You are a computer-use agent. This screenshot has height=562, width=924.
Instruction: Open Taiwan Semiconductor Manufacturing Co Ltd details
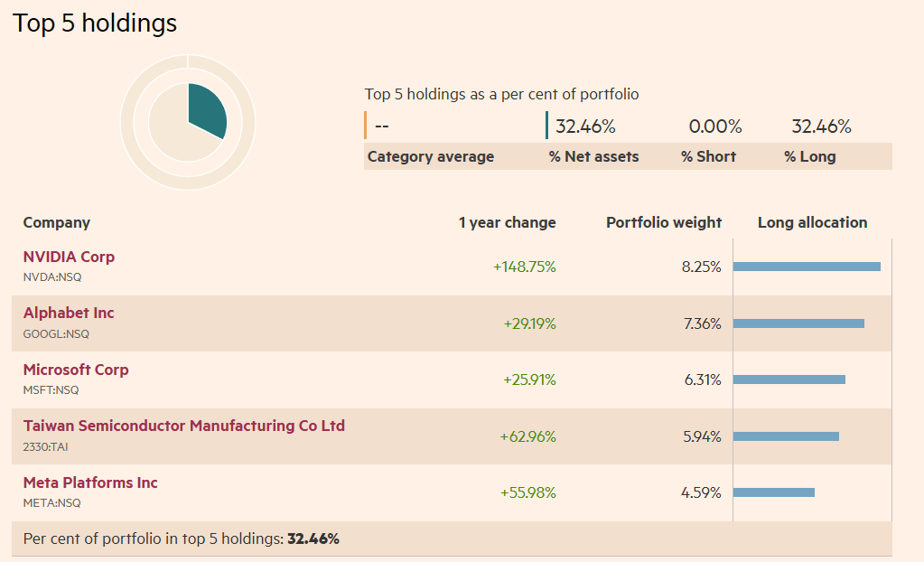coord(183,426)
